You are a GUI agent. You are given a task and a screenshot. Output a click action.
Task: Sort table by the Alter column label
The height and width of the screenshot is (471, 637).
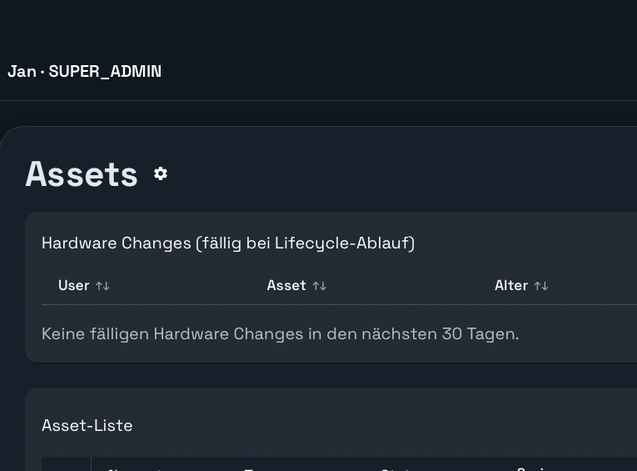511,286
